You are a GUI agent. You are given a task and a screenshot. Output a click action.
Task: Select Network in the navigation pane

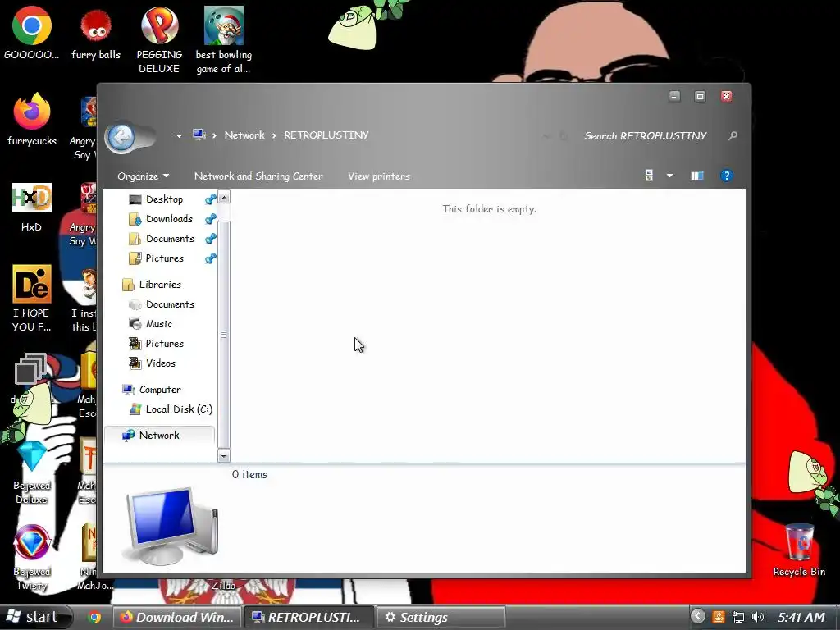159,436
